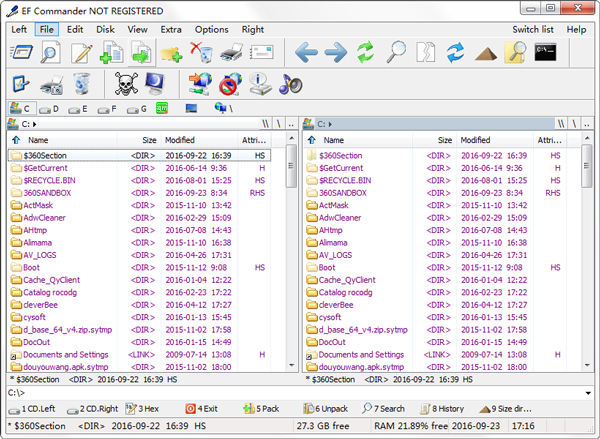Open the Options menu

tap(212, 29)
